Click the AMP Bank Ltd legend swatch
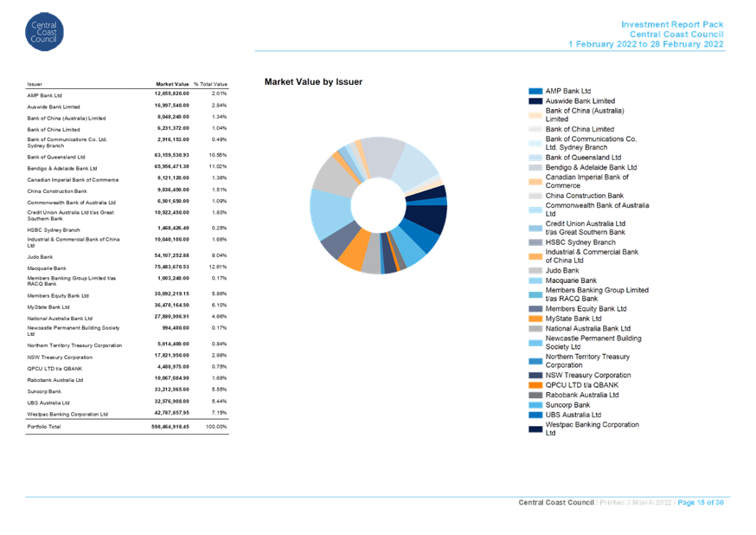 tap(535, 91)
